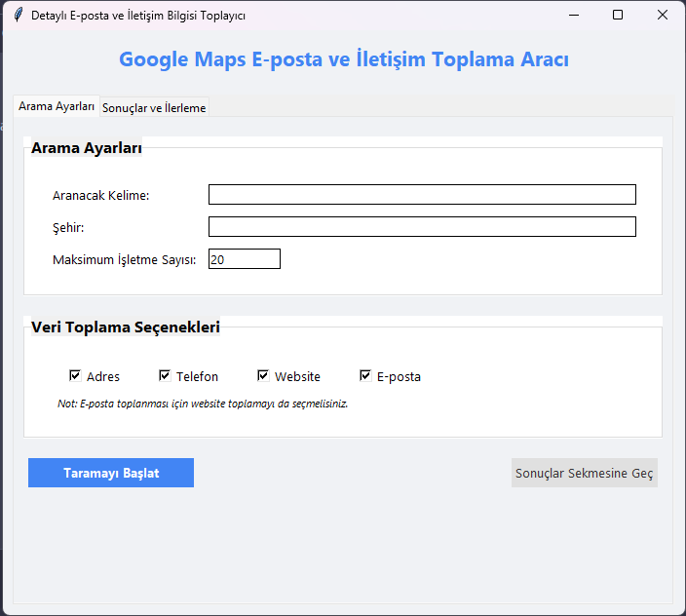Click the feather app icon in title bar
This screenshot has width=686, height=616.
click(x=18, y=15)
